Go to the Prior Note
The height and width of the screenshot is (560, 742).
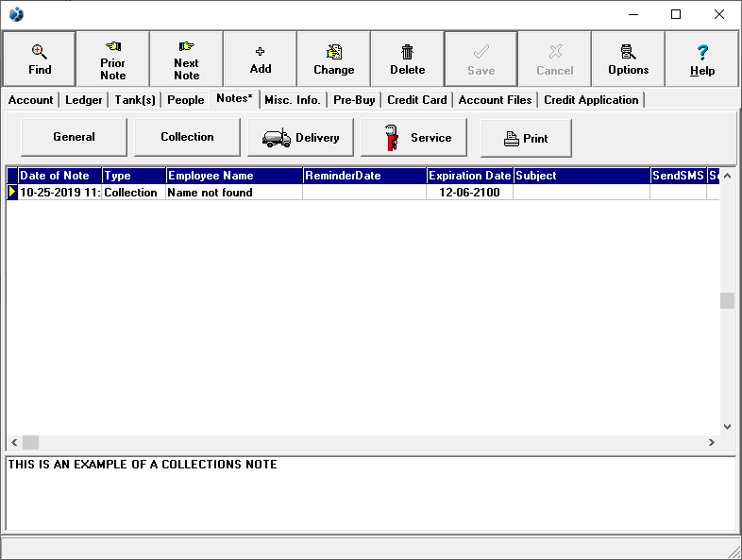[112, 59]
